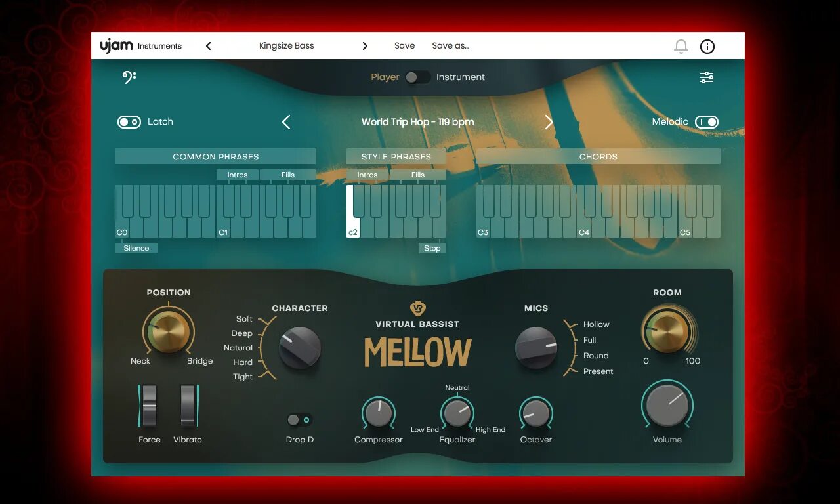Select Hollow mic setting

click(597, 324)
